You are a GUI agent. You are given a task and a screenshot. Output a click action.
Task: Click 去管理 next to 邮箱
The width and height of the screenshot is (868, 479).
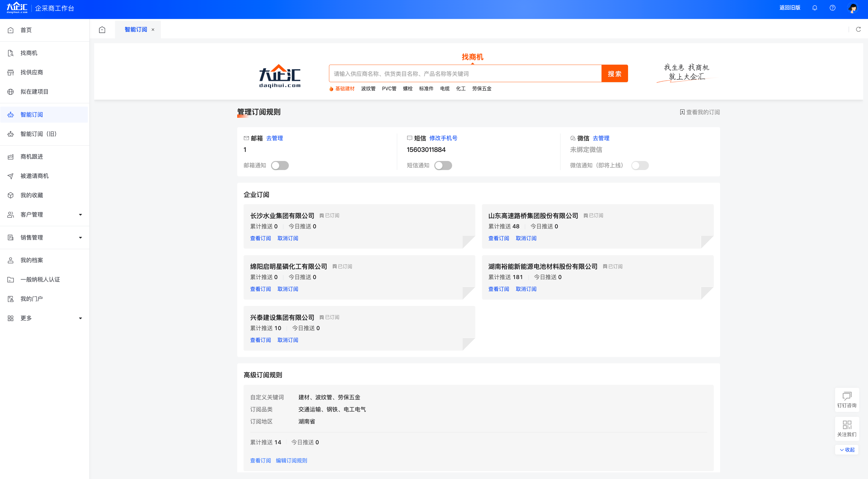pos(274,138)
